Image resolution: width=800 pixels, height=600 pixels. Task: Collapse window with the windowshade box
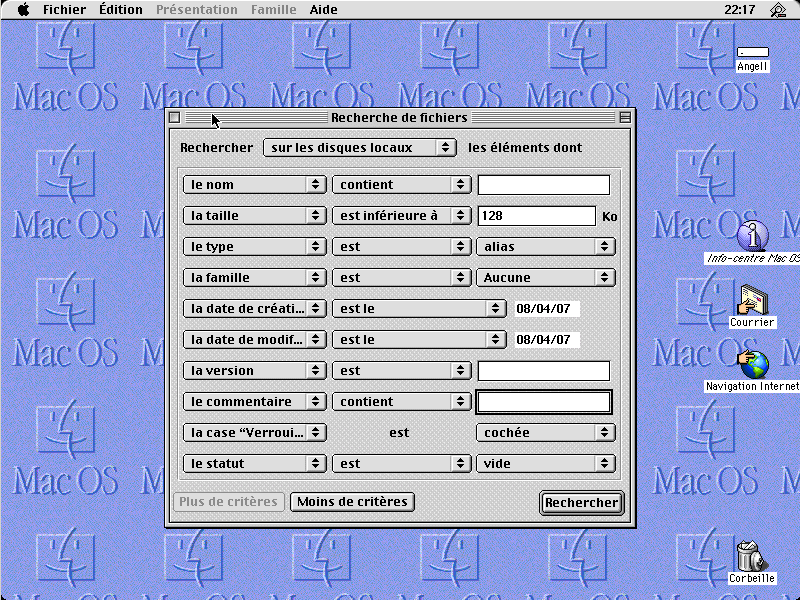pos(625,118)
